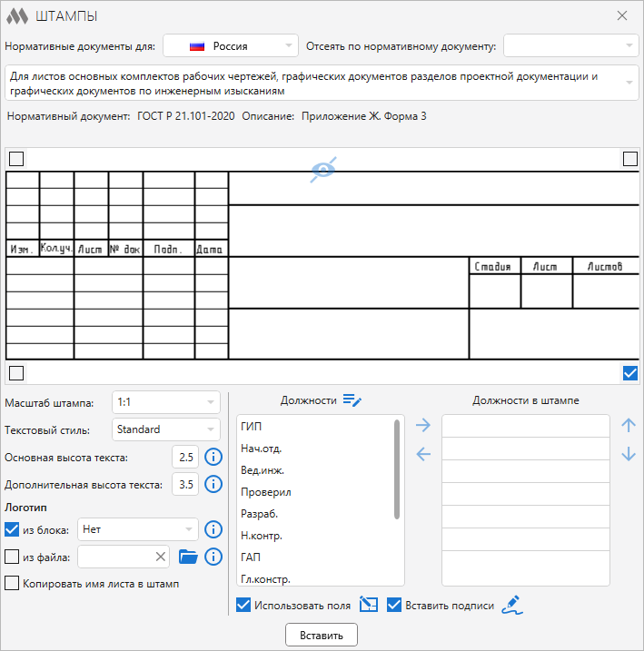This screenshot has width=644, height=651.
Task: Click 'Приложение Ж. Форма 3' description text
Action: [x=363, y=116]
